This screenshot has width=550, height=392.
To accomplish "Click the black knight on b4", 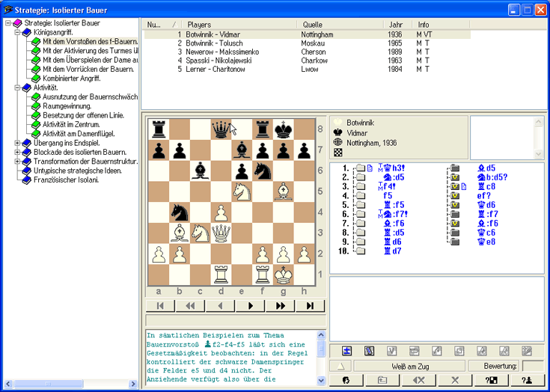I will tap(180, 212).
